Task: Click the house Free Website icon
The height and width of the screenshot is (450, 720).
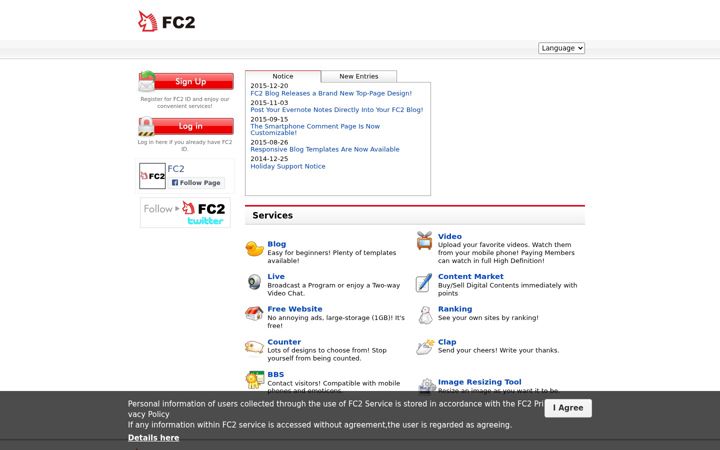Action: (x=254, y=314)
